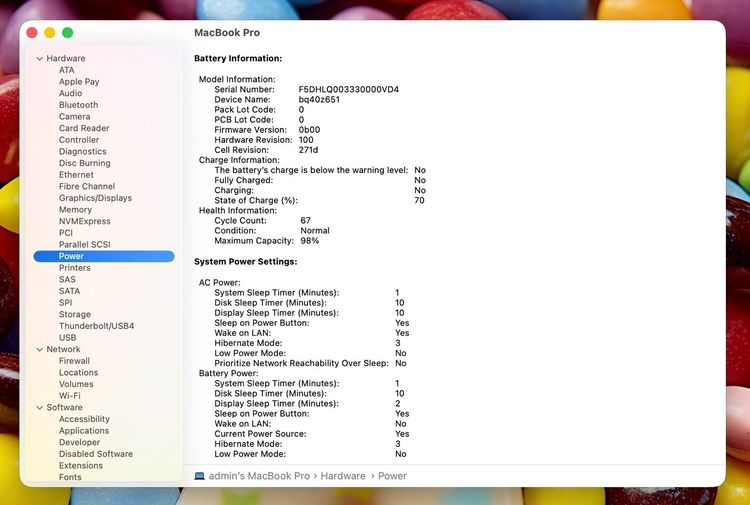The height and width of the screenshot is (505, 750).
Task: Click the Hardware Revision value 100
Action: 306,140
